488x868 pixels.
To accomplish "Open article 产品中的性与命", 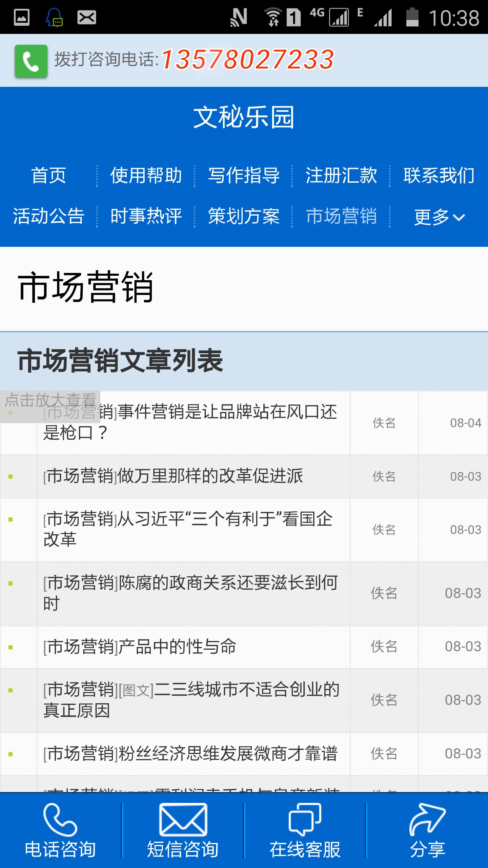I will (140, 647).
